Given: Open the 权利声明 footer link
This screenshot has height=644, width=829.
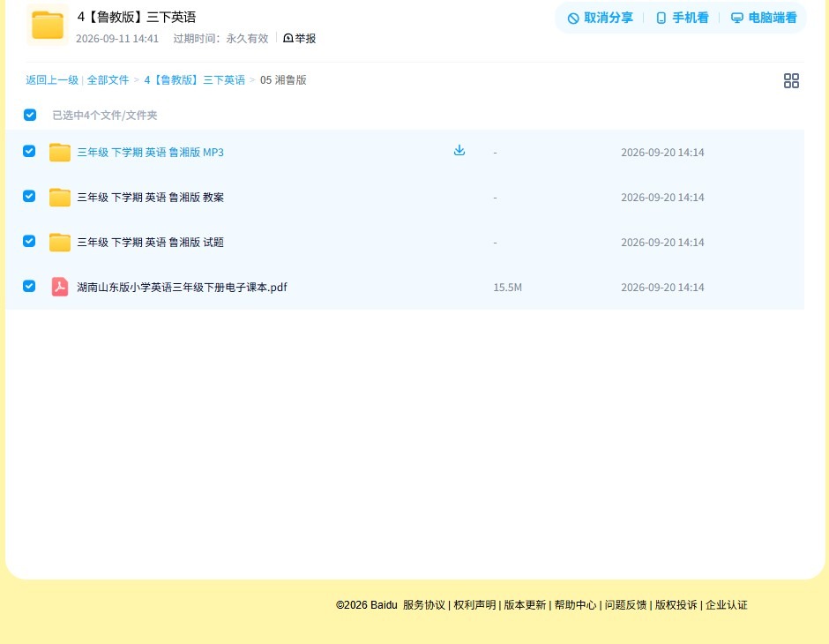Looking at the screenshot, I should 474,605.
